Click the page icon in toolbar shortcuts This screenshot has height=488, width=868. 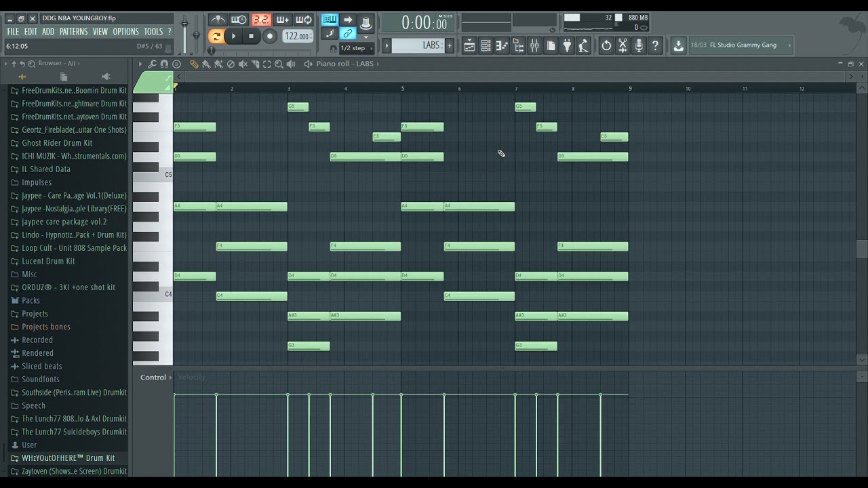click(551, 46)
